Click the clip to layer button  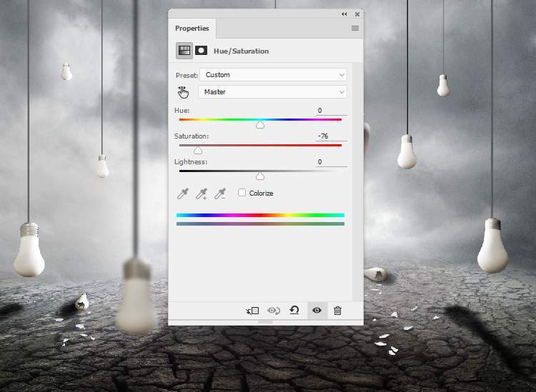tap(252, 311)
